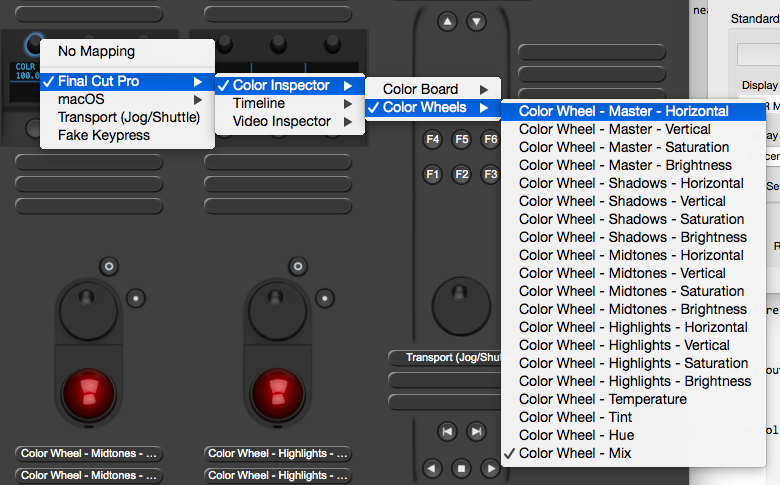This screenshot has width=780, height=485.
Task: Click the stop transport button
Action: click(x=461, y=468)
